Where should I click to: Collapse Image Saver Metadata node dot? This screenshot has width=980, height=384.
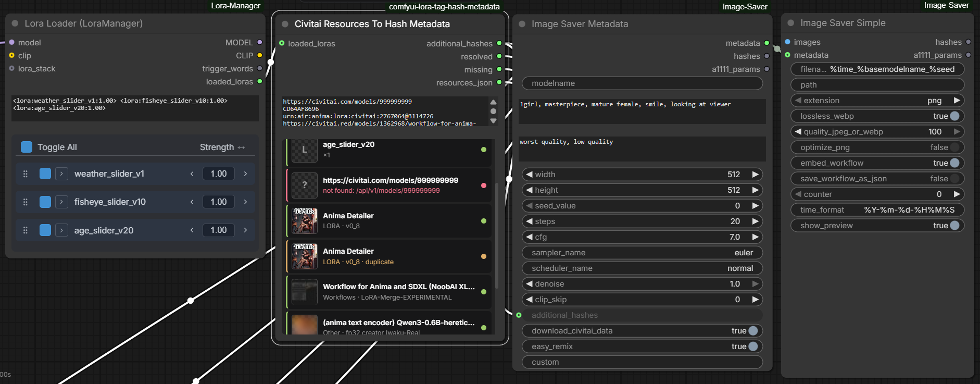click(x=522, y=24)
